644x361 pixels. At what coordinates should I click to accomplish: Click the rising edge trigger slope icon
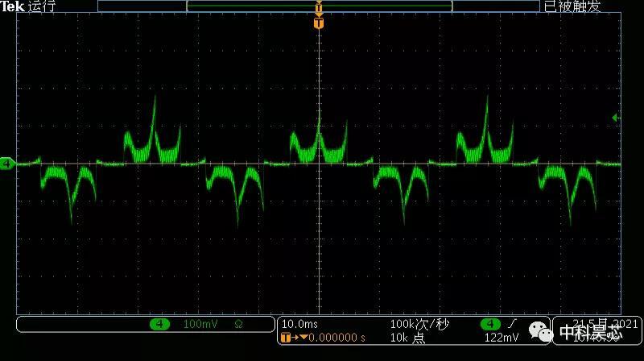point(512,324)
